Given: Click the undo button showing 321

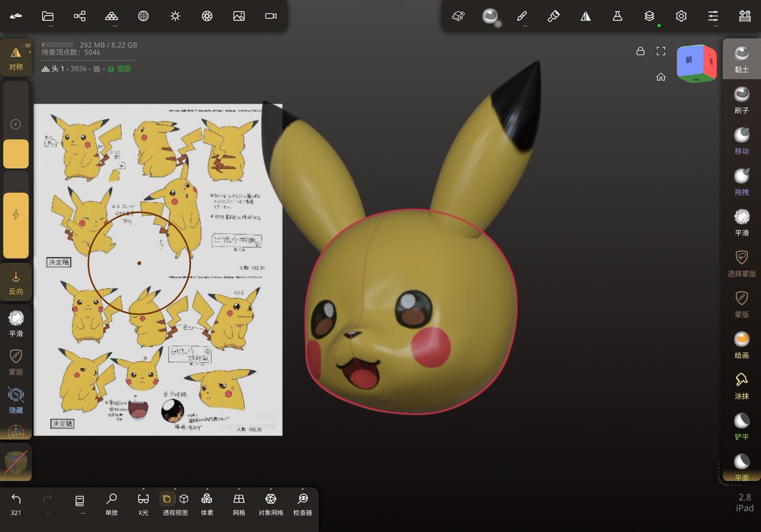Looking at the screenshot, I should (x=16, y=504).
